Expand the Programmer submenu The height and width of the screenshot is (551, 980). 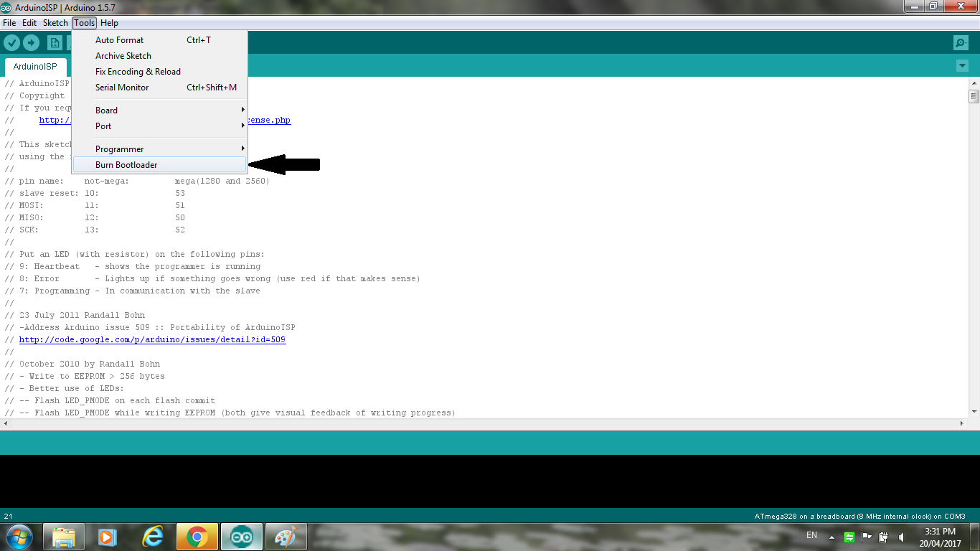(x=159, y=149)
